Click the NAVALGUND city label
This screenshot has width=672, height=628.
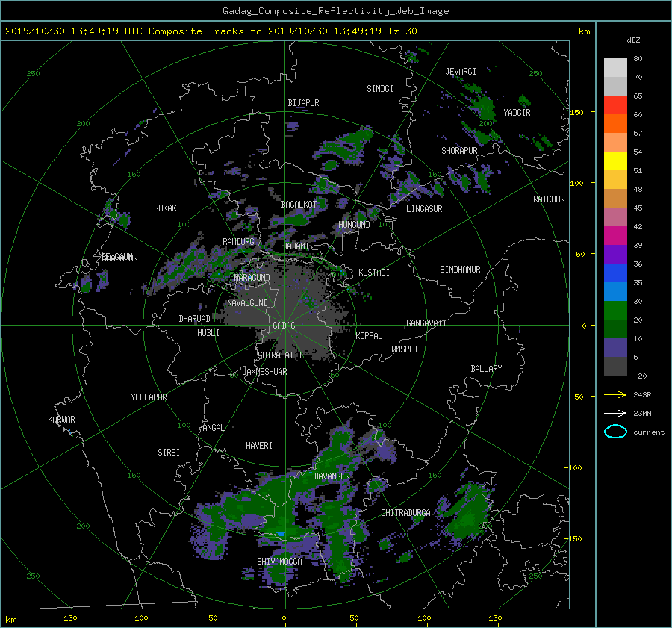click(x=247, y=303)
